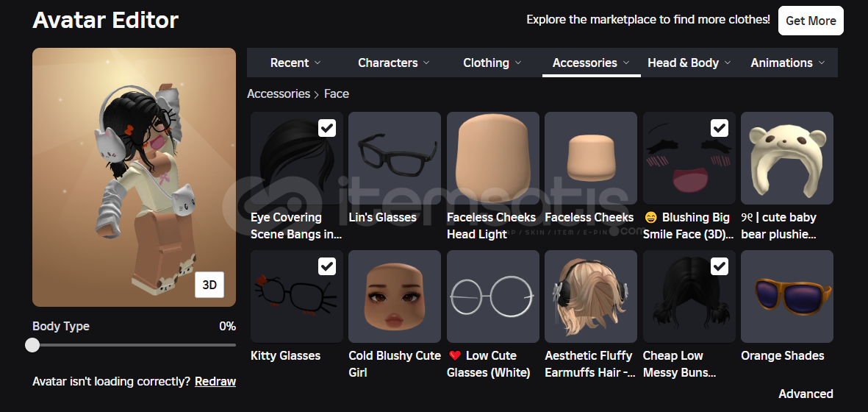Open the Accessories tab

(591, 63)
